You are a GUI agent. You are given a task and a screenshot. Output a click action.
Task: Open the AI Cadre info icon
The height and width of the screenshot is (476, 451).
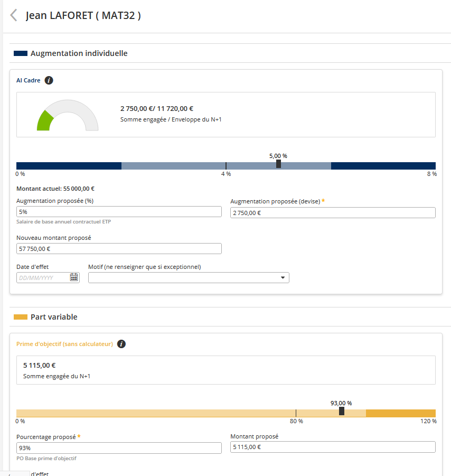[49, 80]
